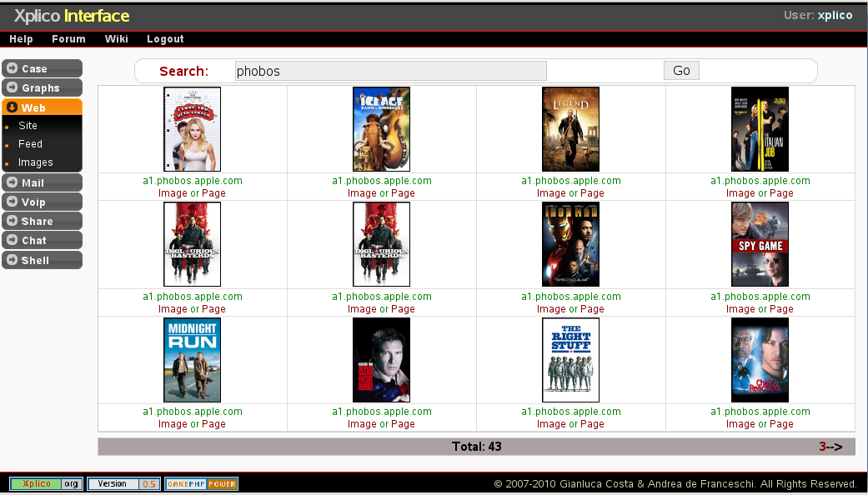Click the down-arrow icon beside Web
Image resolution: width=868 pixels, height=495 pixels.
13,107
